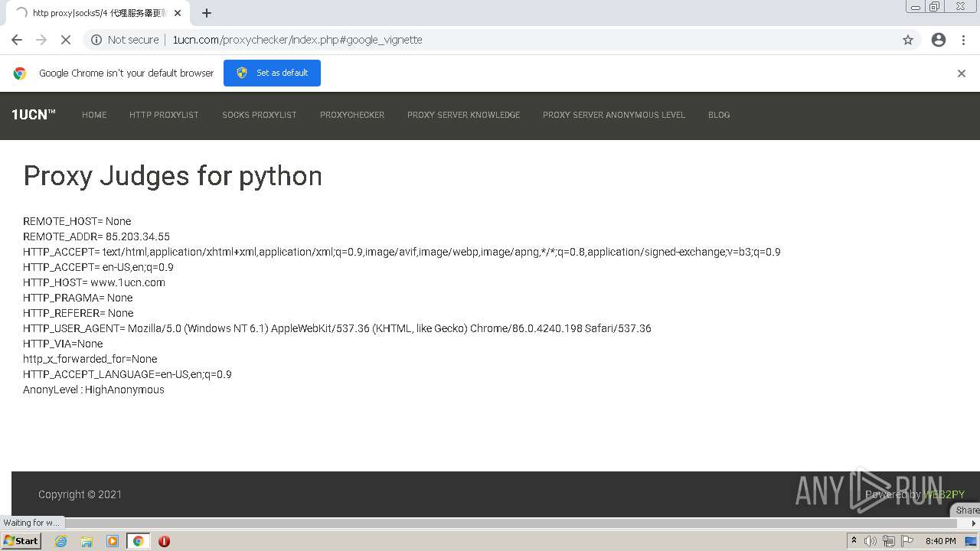Select the HTTP_HOST= www.1ucn.com line
The width and height of the screenshot is (980, 551).
coord(94,282)
